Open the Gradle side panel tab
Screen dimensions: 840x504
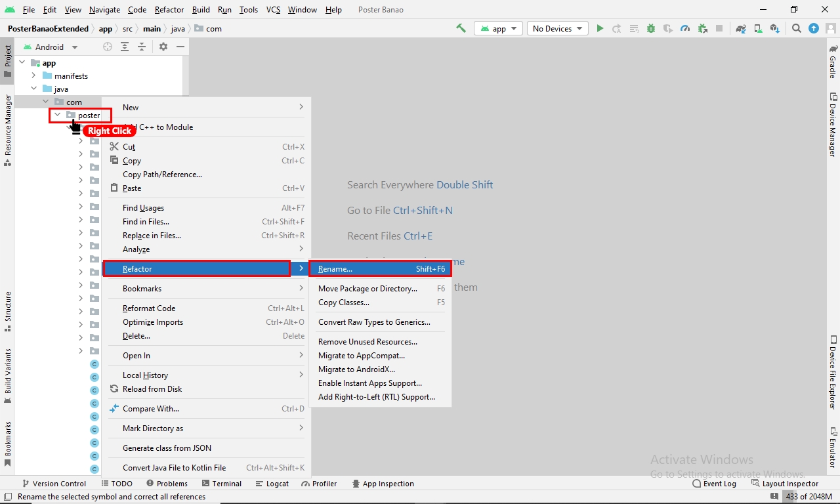(x=833, y=61)
